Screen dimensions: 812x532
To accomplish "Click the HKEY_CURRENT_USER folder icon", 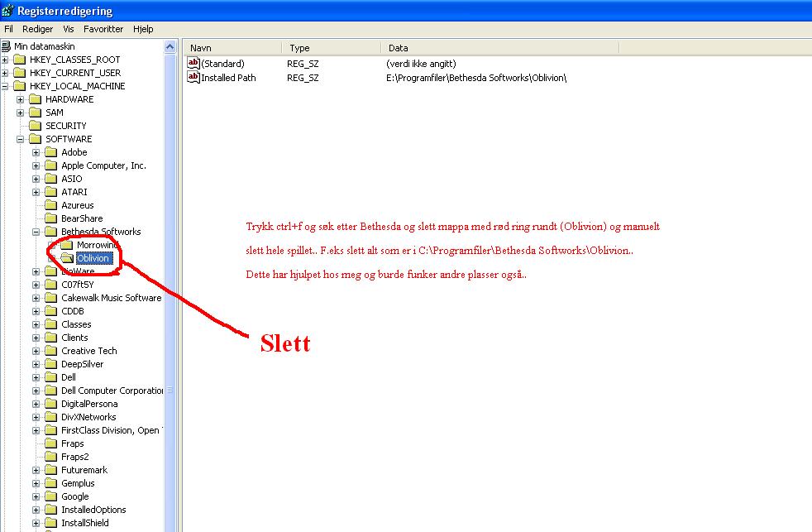I will 20,73.
